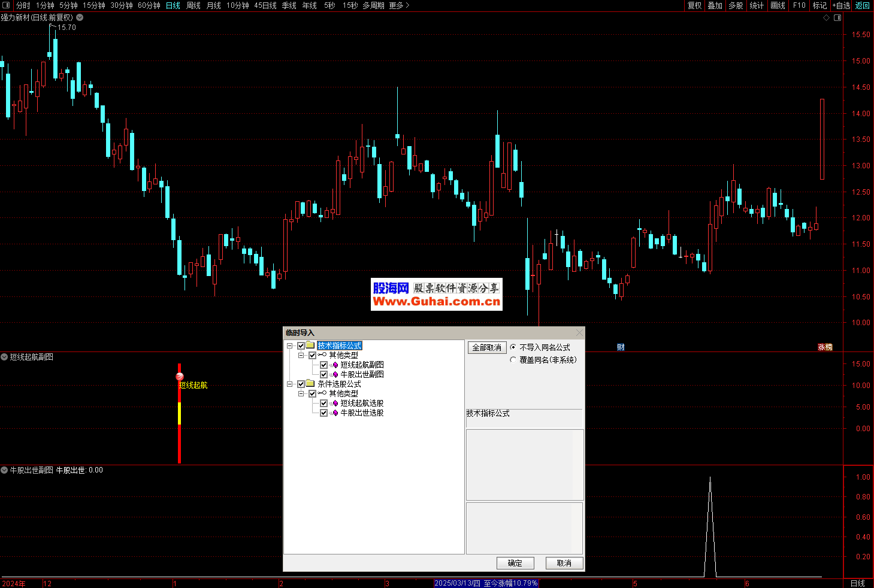This screenshot has width=874, height=588.
Task: Click the magenta icon of 短线起航选股
Action: coord(335,403)
